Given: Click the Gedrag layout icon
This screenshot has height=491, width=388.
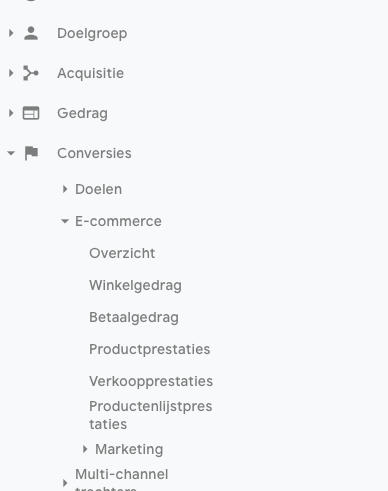Looking at the screenshot, I should (31, 113).
